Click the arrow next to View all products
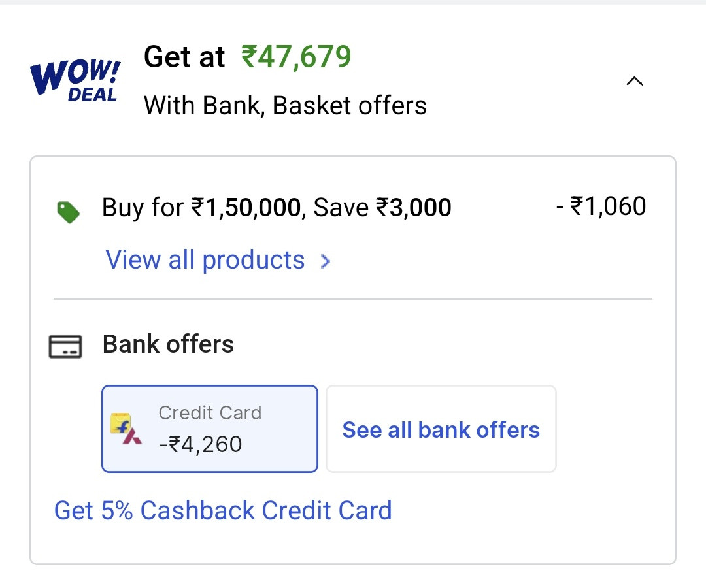 pyautogui.click(x=325, y=262)
